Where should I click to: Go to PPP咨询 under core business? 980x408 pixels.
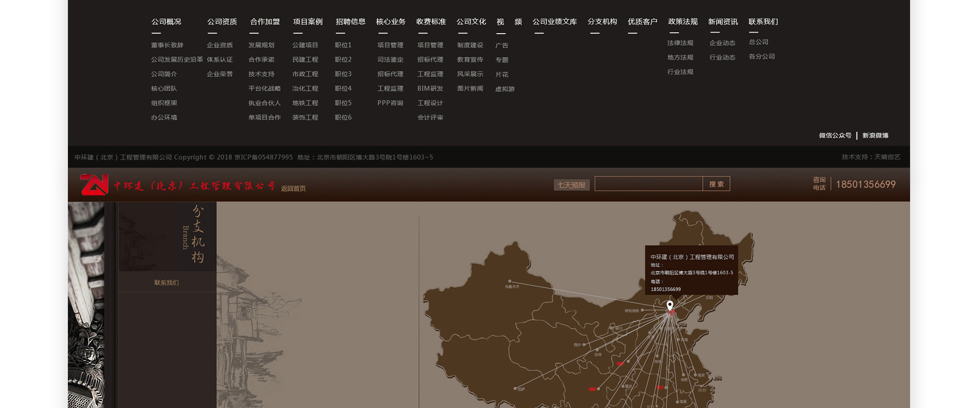coord(390,103)
